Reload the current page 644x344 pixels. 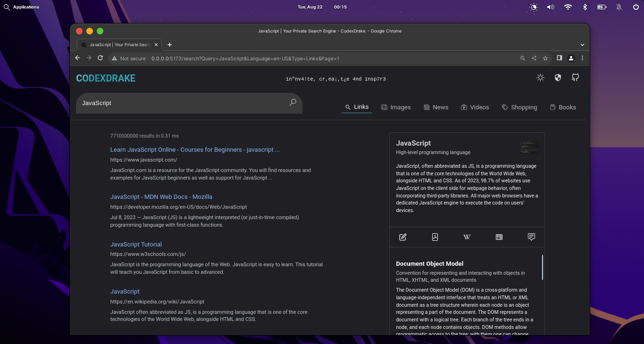tap(100, 58)
